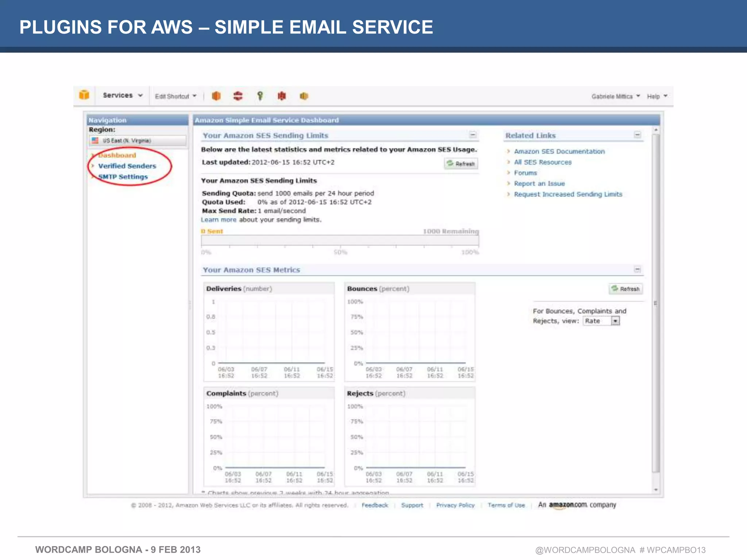The image size is (747, 560).
Task: Click the AWS console cube logo
Action: (84, 95)
